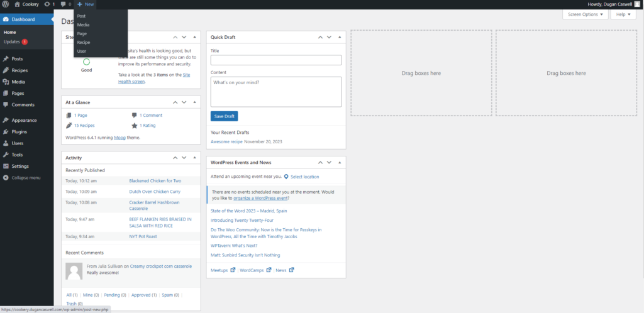Expand the Help dropdown
This screenshot has height=313, width=644.
coord(622,14)
